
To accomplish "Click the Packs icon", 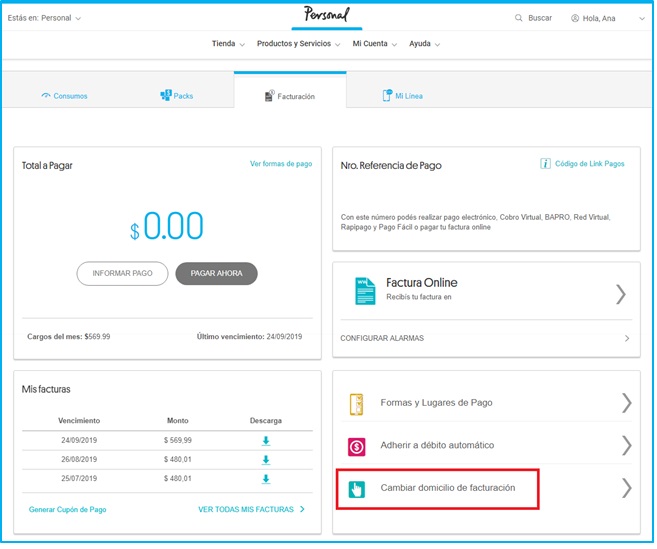I will (x=166, y=96).
